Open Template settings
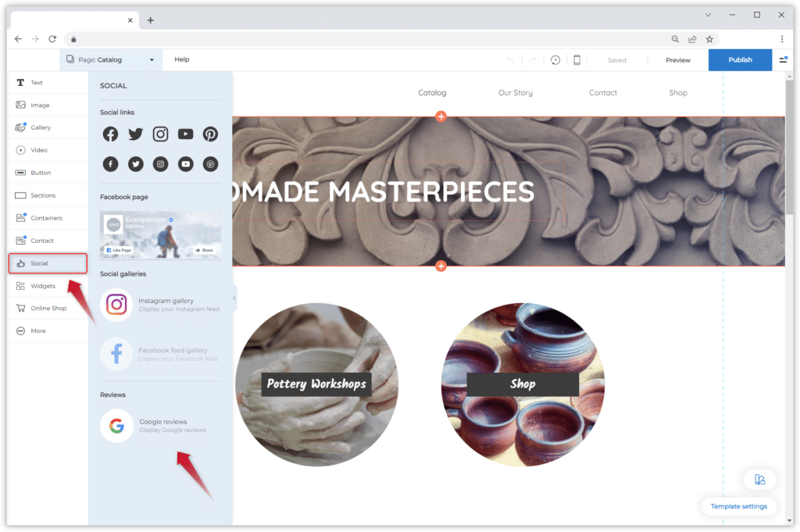 (738, 506)
